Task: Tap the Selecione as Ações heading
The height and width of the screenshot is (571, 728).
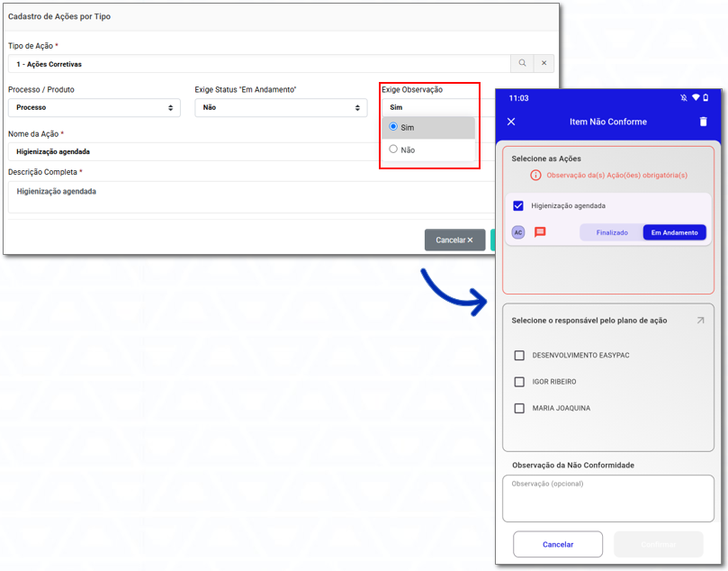Action: coord(546,159)
